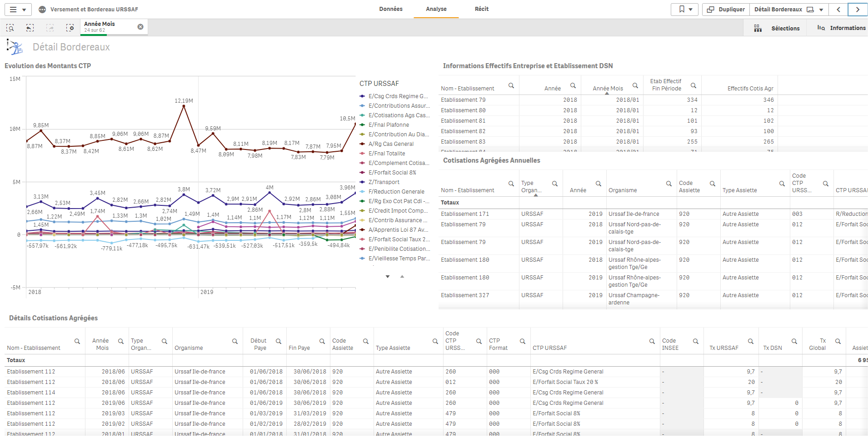The image size is (868, 438).
Task: Open the Sélections tool
Action: pos(777,28)
